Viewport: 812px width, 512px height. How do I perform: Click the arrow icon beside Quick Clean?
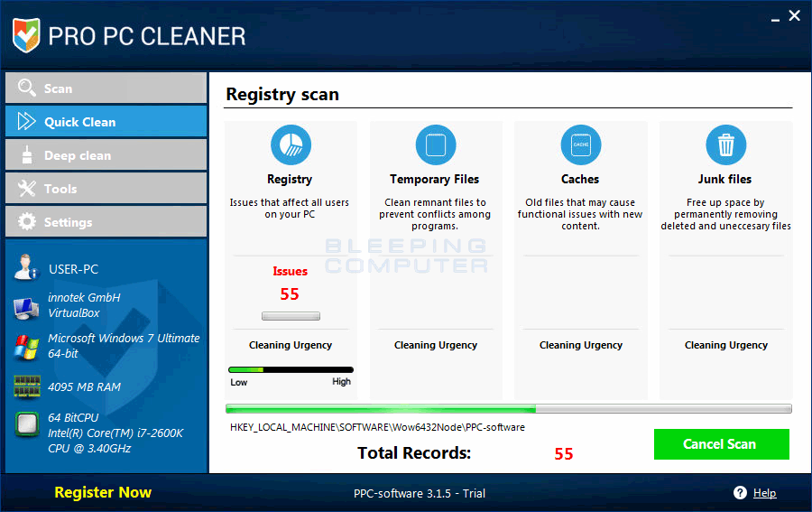(x=26, y=121)
